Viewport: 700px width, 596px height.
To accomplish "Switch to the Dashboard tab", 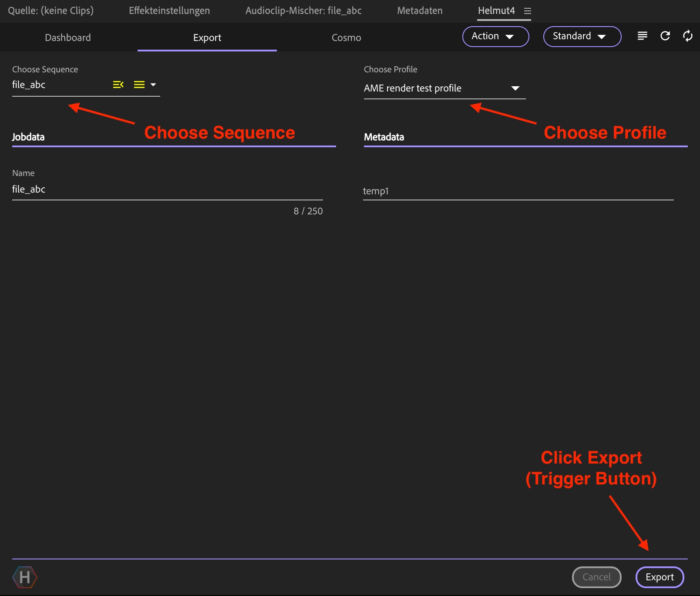I will (x=68, y=37).
